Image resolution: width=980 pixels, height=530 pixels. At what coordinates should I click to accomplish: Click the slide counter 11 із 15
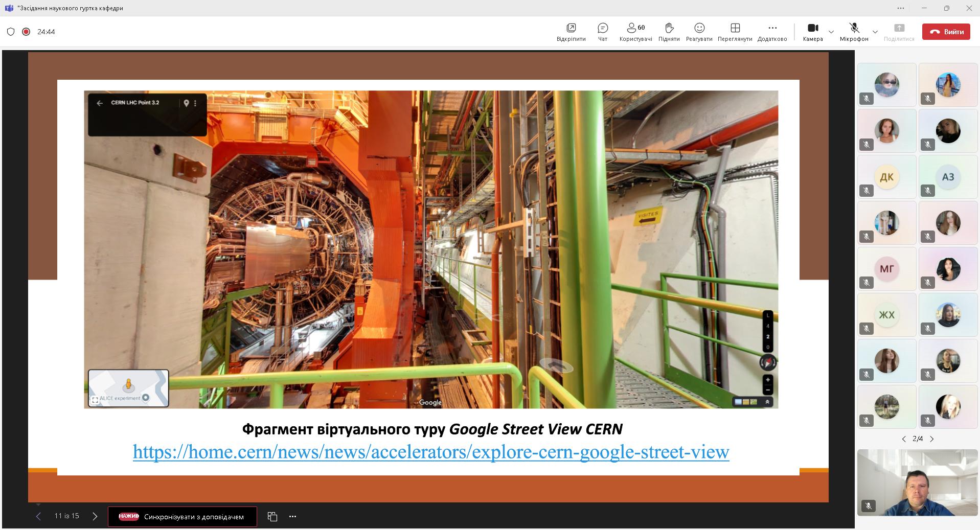coord(67,516)
